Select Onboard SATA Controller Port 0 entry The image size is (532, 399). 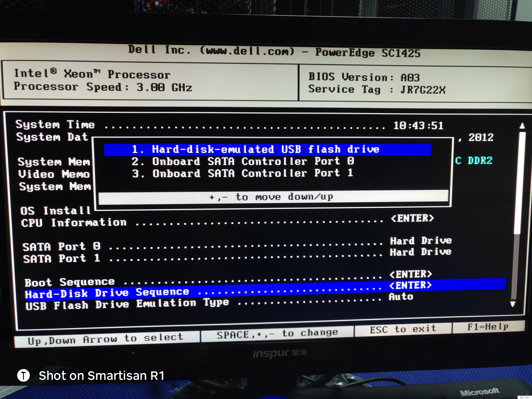pos(243,161)
